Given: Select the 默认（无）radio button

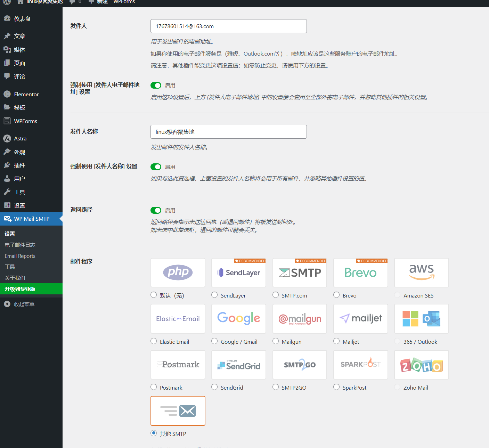Looking at the screenshot, I should pos(154,295).
